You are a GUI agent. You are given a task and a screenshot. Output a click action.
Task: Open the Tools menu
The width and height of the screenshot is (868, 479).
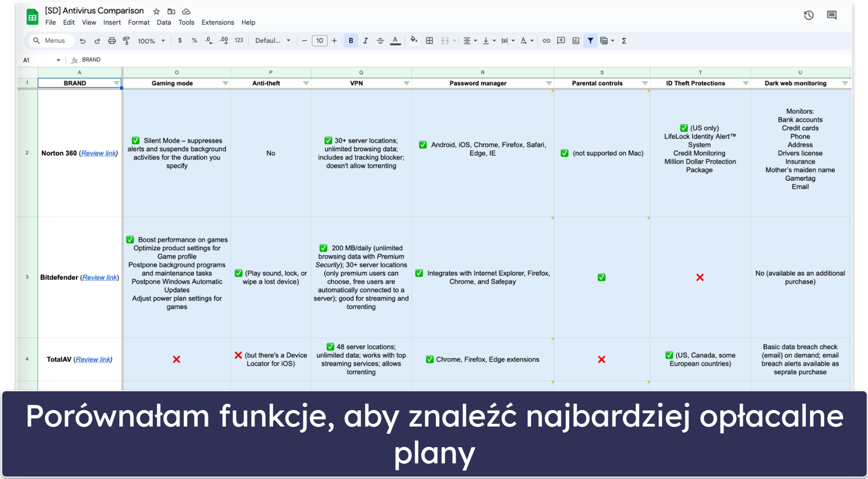186,23
